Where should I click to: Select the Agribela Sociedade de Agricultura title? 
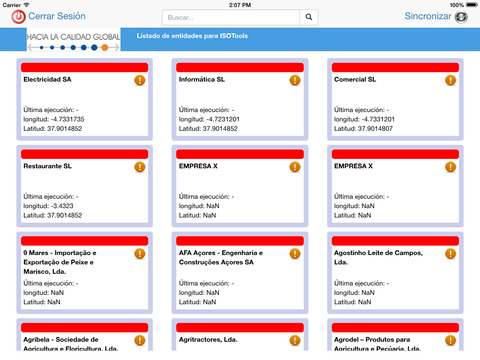pos(71,343)
